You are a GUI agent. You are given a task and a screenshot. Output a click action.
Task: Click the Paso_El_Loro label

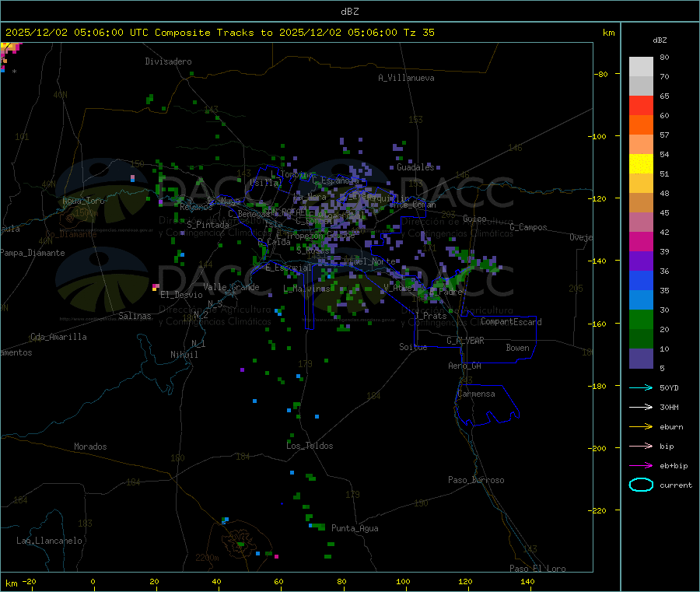538,569
